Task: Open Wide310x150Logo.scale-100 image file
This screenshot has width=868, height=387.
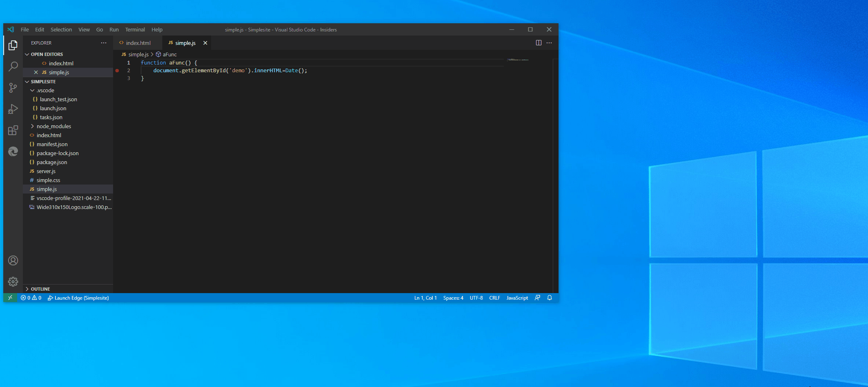Action: point(68,207)
